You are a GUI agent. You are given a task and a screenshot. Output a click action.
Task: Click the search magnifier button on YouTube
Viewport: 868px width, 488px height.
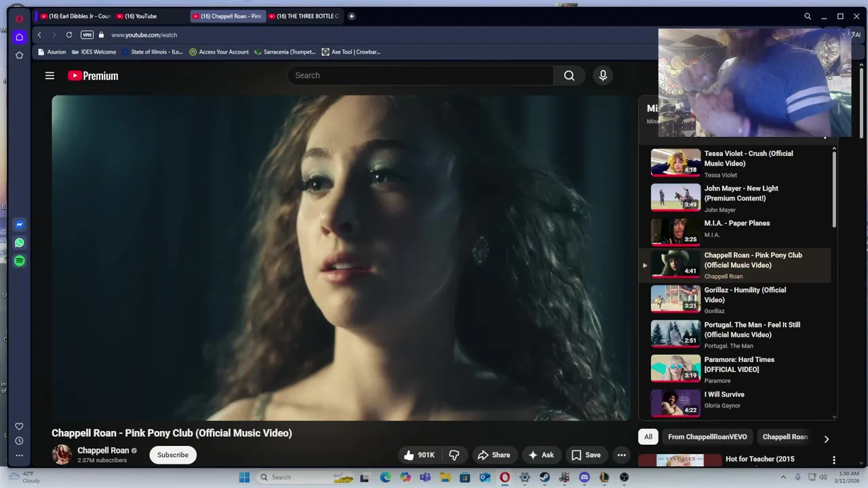click(x=570, y=75)
